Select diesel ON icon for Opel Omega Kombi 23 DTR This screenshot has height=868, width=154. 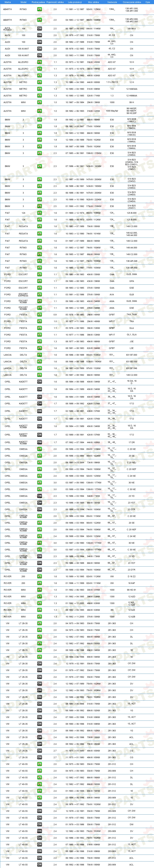tap(39, 570)
